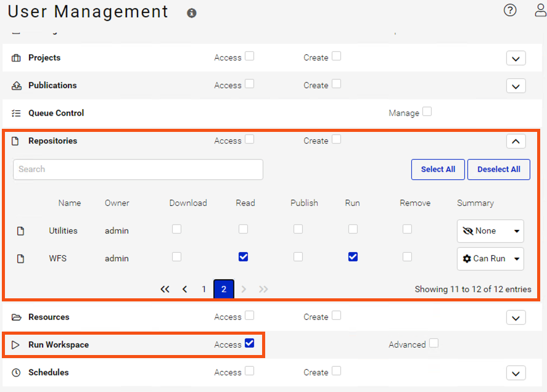This screenshot has width=547, height=392.
Task: Click the repository Search input field
Action: 138,169
